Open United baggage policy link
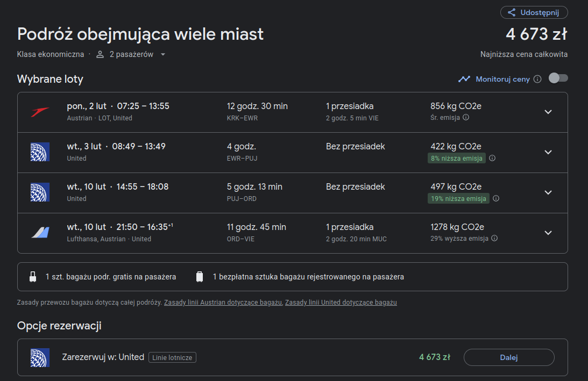 click(x=341, y=303)
